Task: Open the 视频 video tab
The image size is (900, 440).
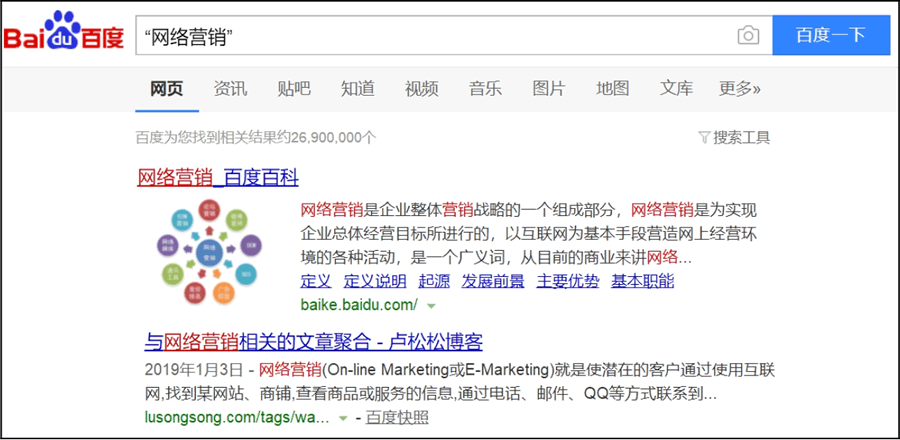Action: tap(421, 89)
